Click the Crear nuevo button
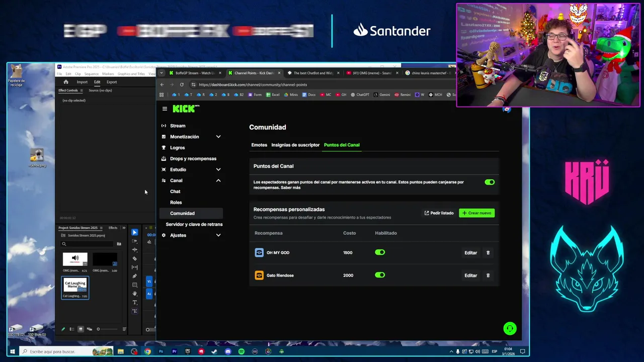Viewport: 644px width, 362px height. pos(476,213)
